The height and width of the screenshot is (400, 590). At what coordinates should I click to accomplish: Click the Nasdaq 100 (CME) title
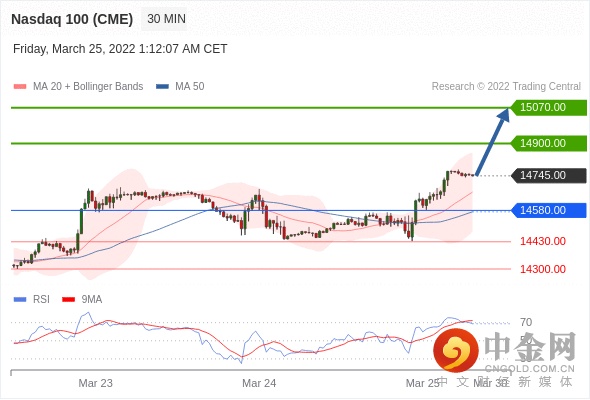(x=72, y=19)
